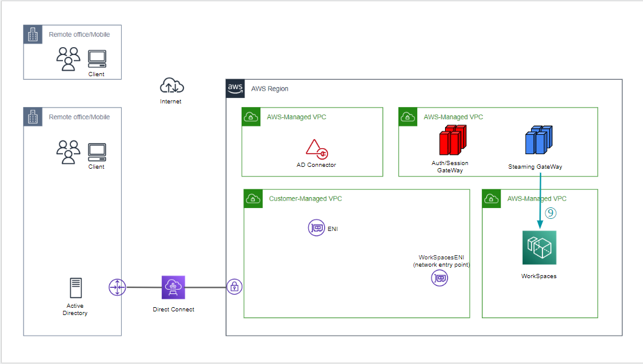Click AWS-Managed VPC label above AD Connector
643x364 pixels.
(x=297, y=117)
